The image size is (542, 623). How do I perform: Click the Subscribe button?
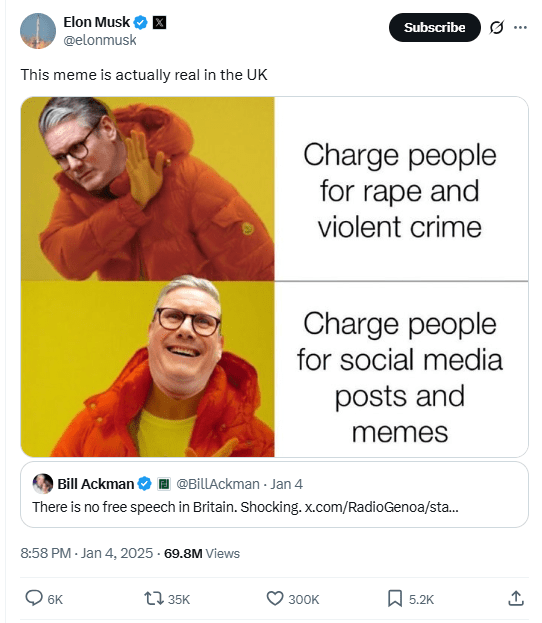435,27
